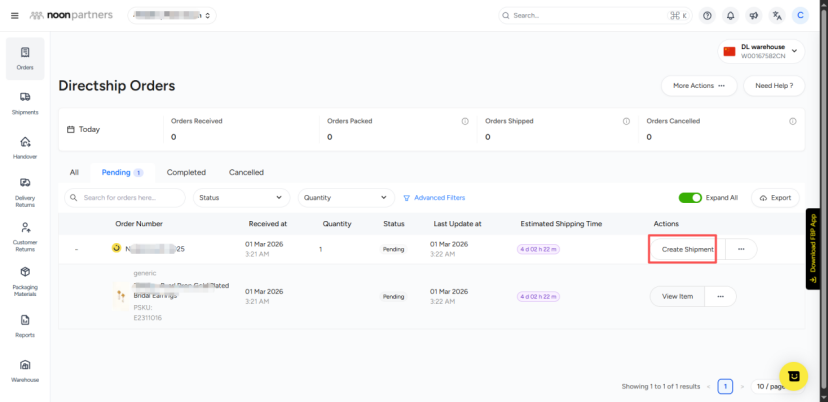Open Warehouse in the sidebar
828x402 pixels.
(25, 371)
